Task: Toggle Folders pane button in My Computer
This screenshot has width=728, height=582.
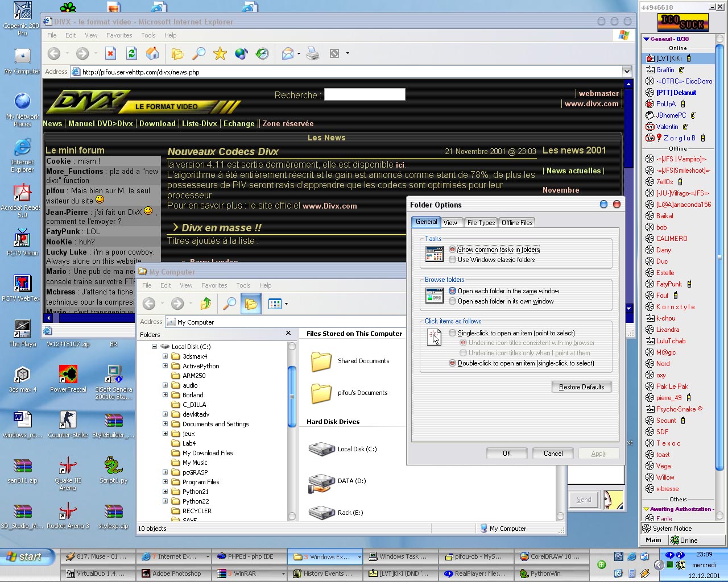Action: (251, 304)
